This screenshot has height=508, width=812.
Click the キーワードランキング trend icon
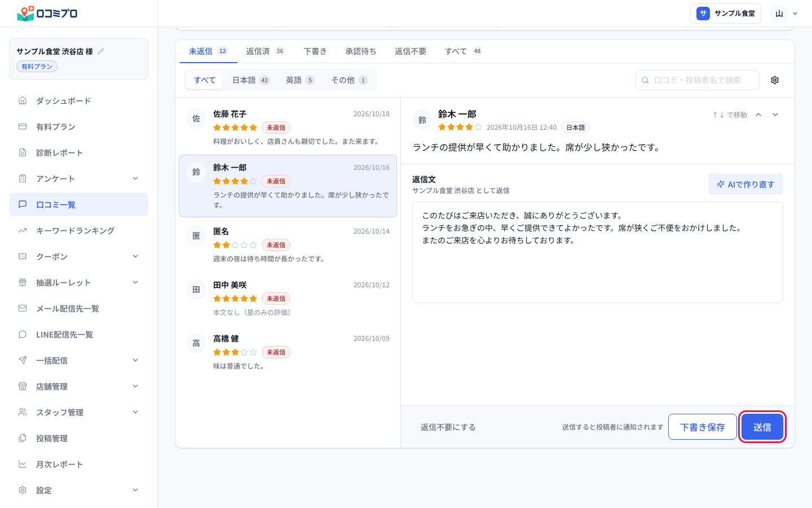coord(23,230)
